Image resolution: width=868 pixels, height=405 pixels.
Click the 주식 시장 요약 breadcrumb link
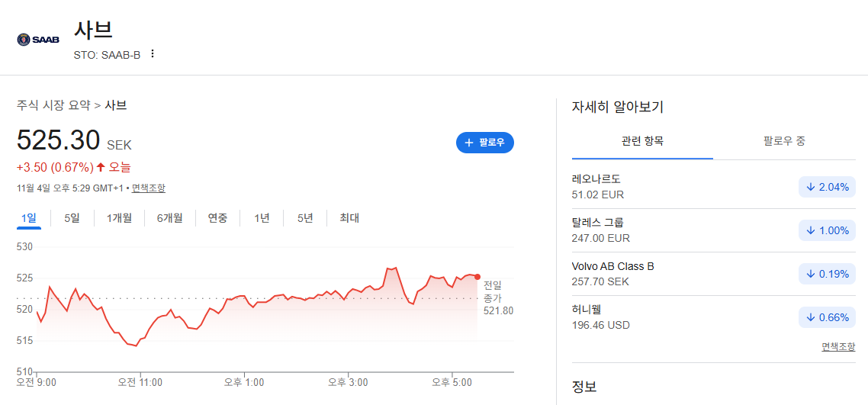click(53, 104)
